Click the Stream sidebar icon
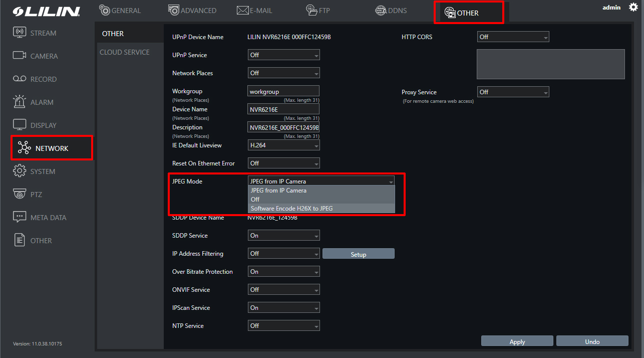Screen dimensions: 644x358 point(20,33)
